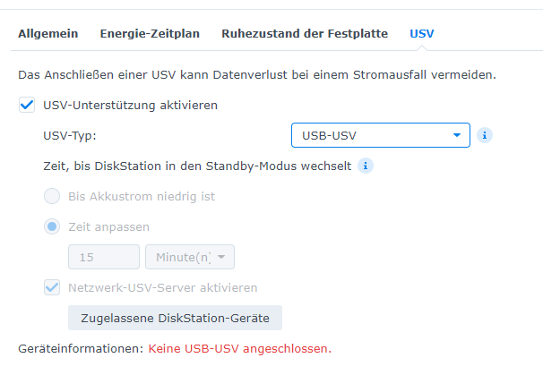543x392 pixels.
Task: Click the info icon next to Standby-Modus text
Action: (366, 166)
